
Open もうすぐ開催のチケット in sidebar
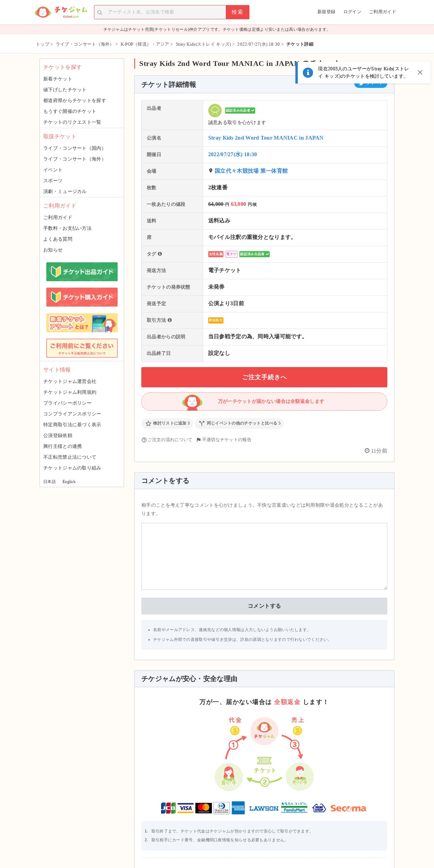pyautogui.click(x=70, y=111)
